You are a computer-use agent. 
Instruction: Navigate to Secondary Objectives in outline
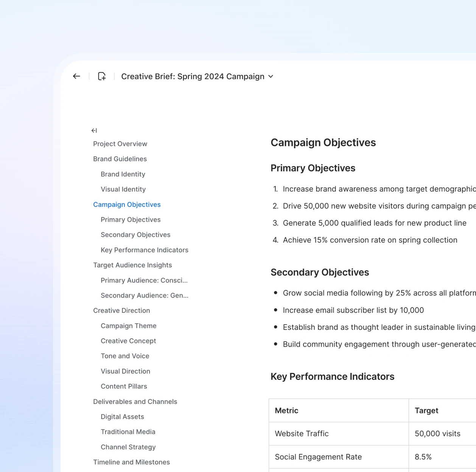coord(135,235)
